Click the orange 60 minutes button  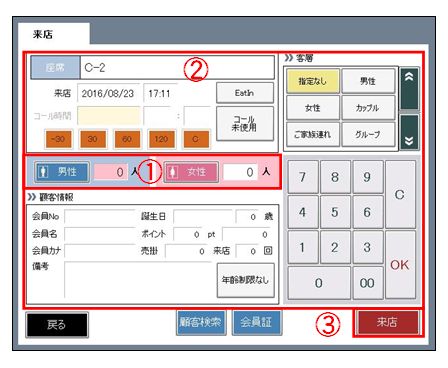point(127,139)
